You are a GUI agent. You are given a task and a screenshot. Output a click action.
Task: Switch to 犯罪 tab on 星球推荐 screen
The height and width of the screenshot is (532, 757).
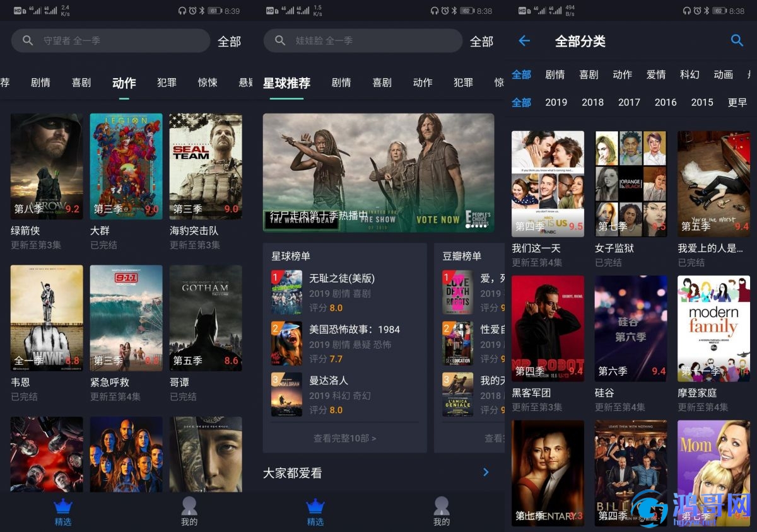[464, 83]
